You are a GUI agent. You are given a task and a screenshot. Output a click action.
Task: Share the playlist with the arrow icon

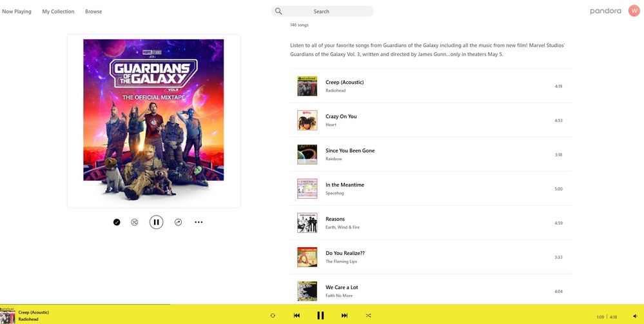178,222
